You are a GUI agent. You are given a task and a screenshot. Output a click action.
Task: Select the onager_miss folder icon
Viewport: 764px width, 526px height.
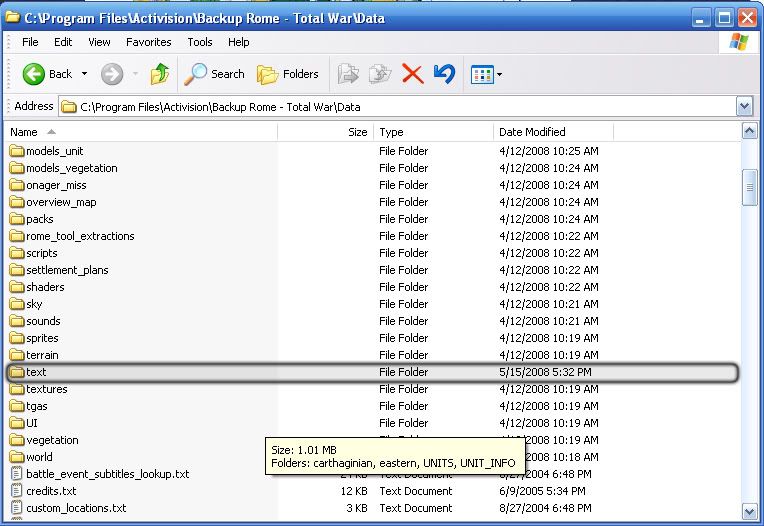[17, 185]
